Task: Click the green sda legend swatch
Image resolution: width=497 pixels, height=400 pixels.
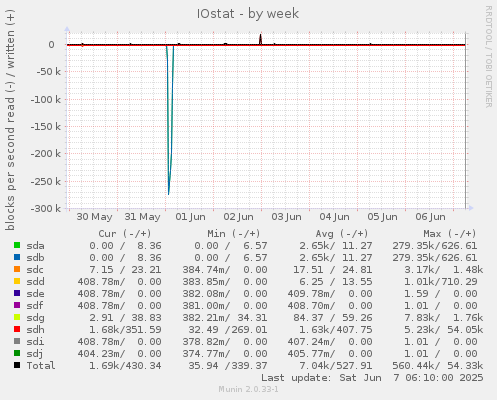Action: 17,245
